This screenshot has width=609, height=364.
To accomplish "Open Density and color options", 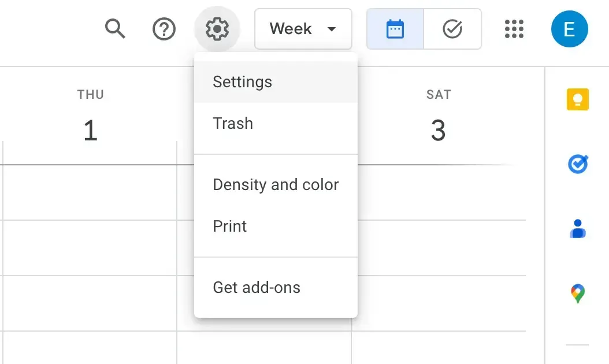I will point(276,184).
